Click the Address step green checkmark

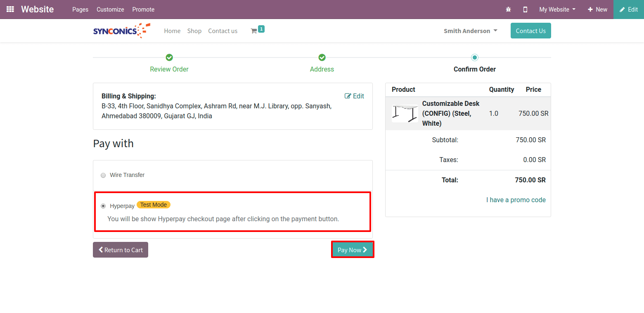pos(322,57)
